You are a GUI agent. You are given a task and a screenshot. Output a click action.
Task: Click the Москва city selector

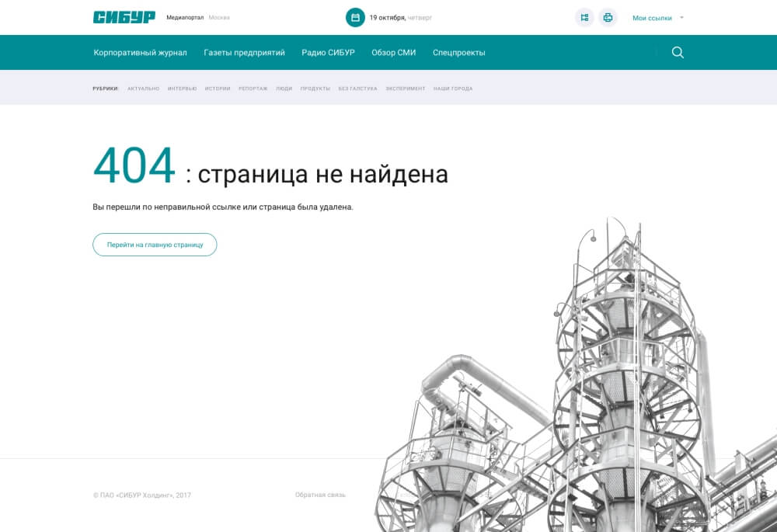pos(219,17)
